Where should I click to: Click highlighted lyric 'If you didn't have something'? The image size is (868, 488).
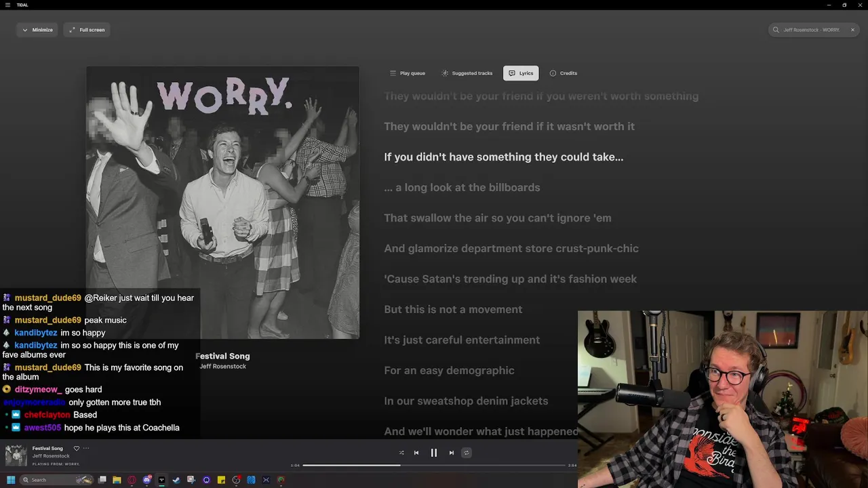[x=503, y=157]
